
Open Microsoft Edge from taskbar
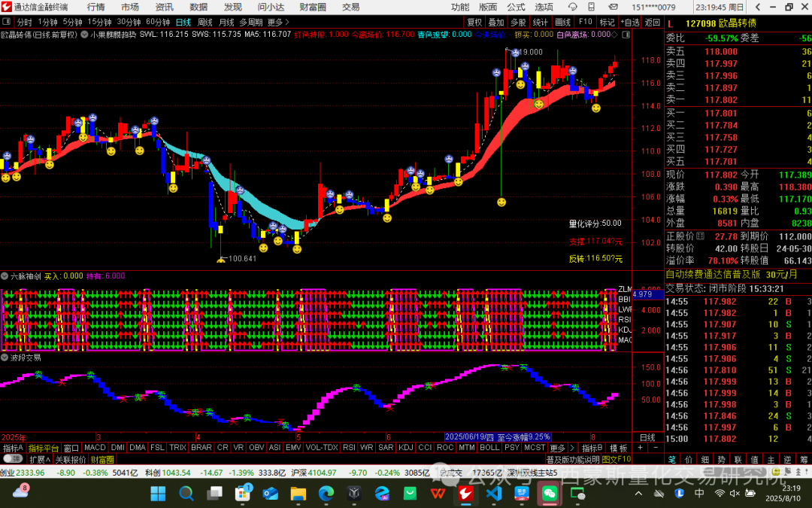coord(326,493)
